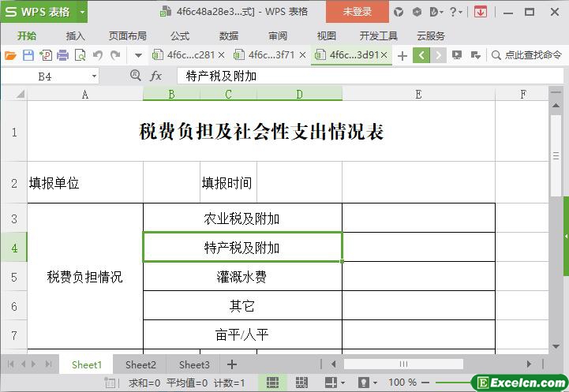569x392 pixels.
Task: Add a new sheet with plus icon
Action: (x=231, y=364)
